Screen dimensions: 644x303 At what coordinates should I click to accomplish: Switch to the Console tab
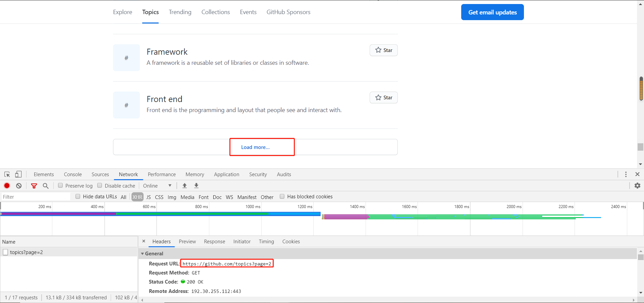[73, 174]
